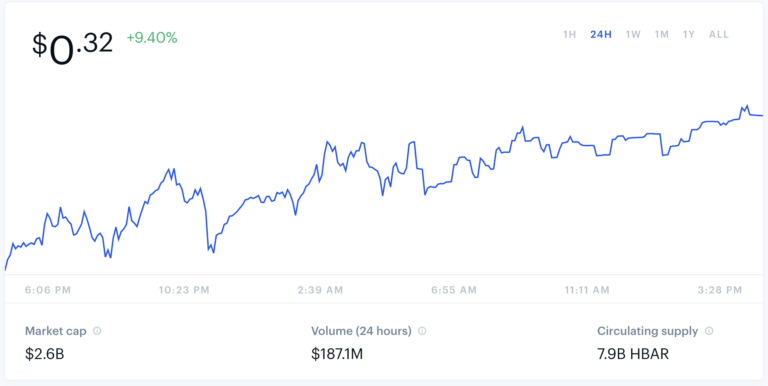Viewport: 768px width, 386px height.
Task: Click the $187.1M volume value
Action: click(x=337, y=354)
